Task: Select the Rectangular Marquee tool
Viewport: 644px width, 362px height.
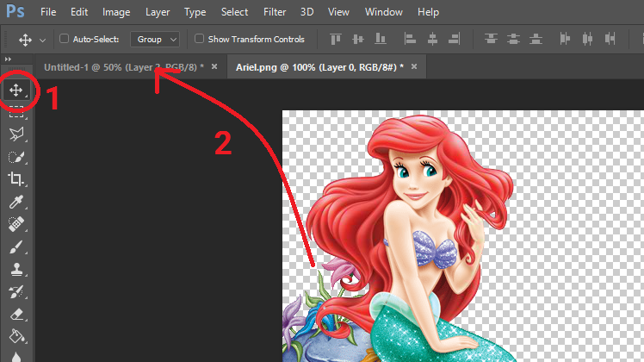Action: (16, 112)
